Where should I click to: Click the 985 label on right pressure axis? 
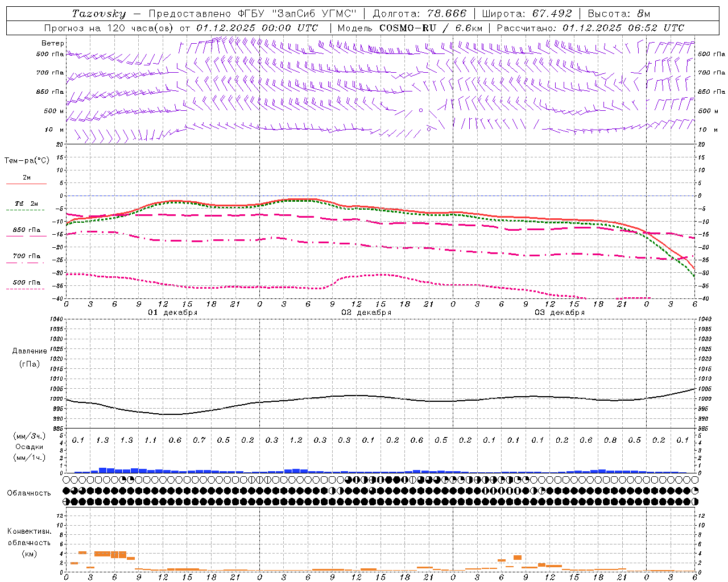point(704,429)
